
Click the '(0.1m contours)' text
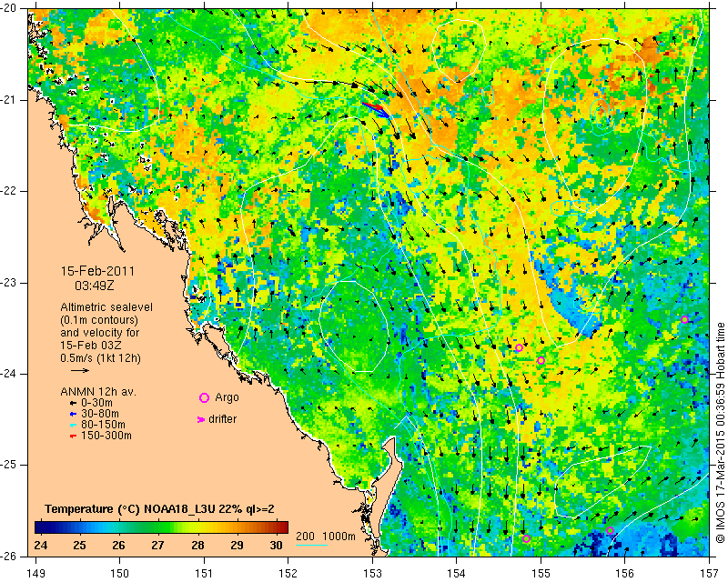tap(99, 320)
